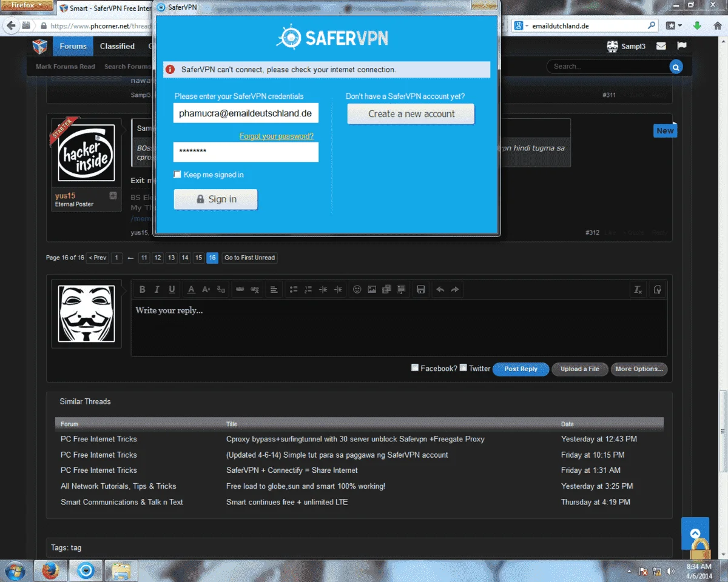Click the More Options... button
Image resolution: width=728 pixels, height=582 pixels.
[x=639, y=369]
